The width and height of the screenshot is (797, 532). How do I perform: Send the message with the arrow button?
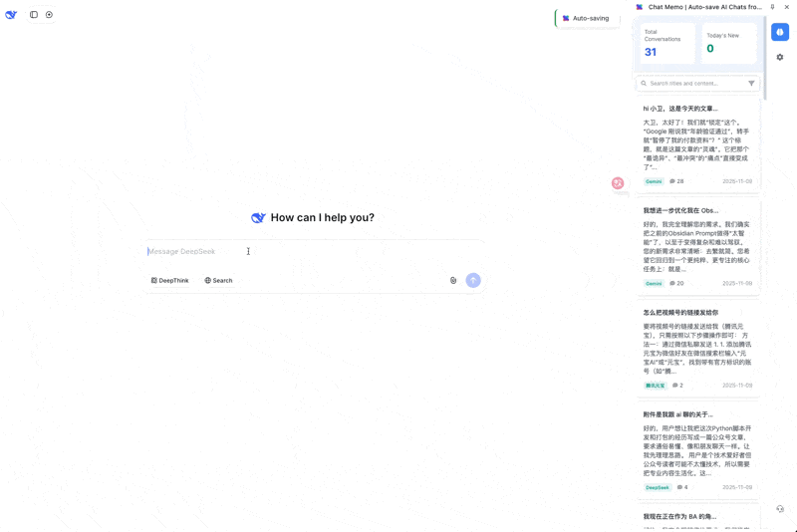[473, 281]
